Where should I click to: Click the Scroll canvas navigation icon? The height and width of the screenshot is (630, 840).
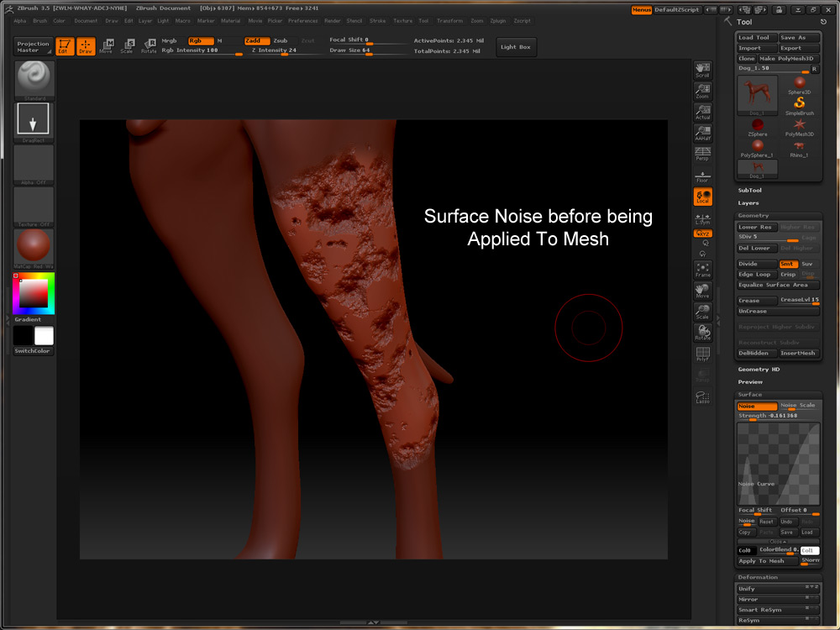pyautogui.click(x=702, y=70)
